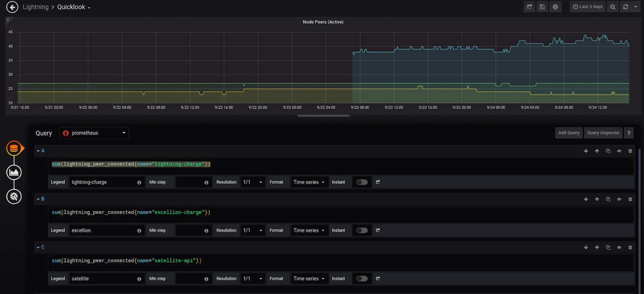The height and width of the screenshot is (294, 644).
Task: Move query C down
Action: tap(586, 248)
